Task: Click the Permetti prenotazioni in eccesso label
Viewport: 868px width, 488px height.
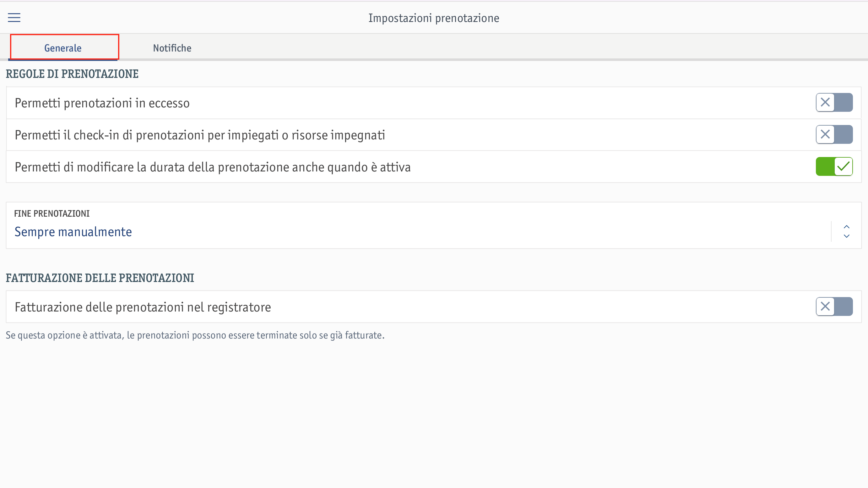Action: [102, 103]
